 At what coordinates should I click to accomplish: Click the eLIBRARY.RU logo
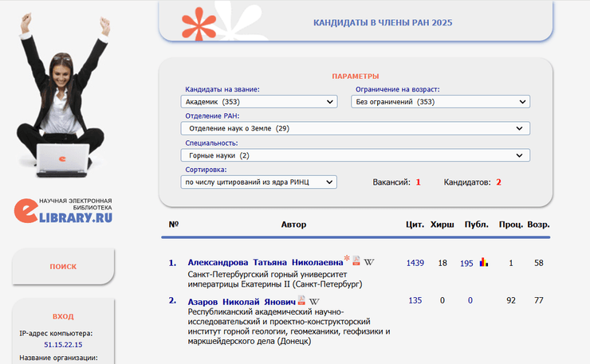click(x=64, y=211)
